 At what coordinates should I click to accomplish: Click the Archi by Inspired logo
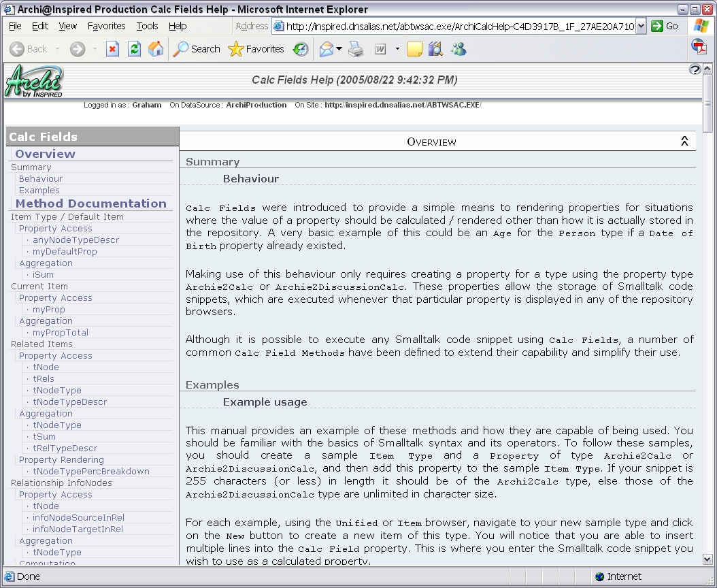[34, 82]
